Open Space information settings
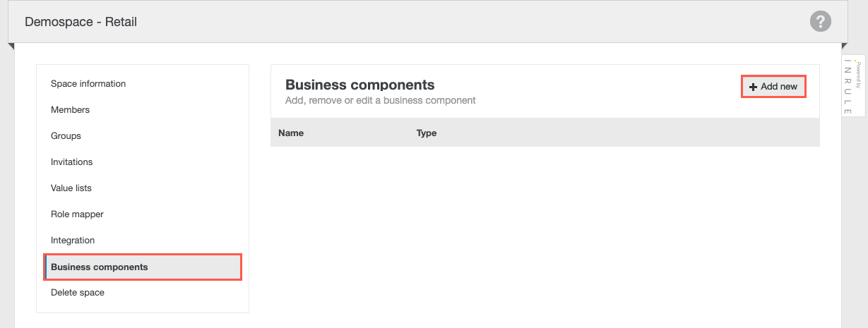Image resolution: width=868 pixels, height=328 pixels. (x=88, y=84)
